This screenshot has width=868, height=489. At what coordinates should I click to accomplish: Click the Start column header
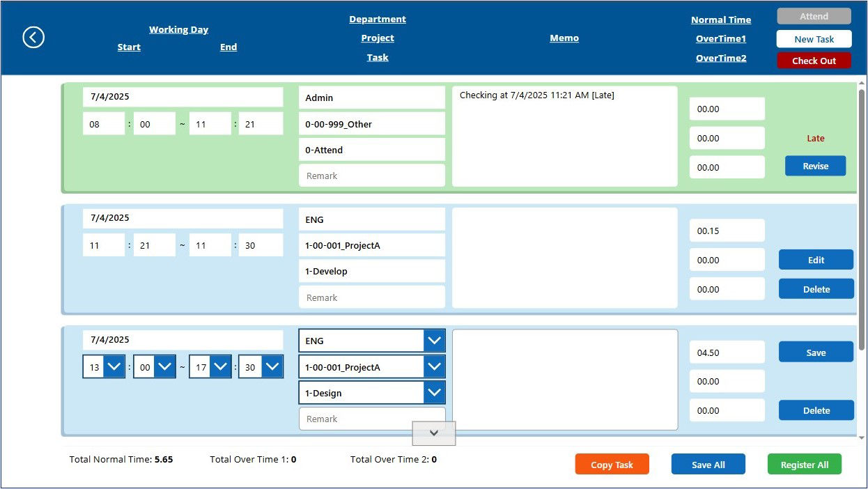pos(129,47)
